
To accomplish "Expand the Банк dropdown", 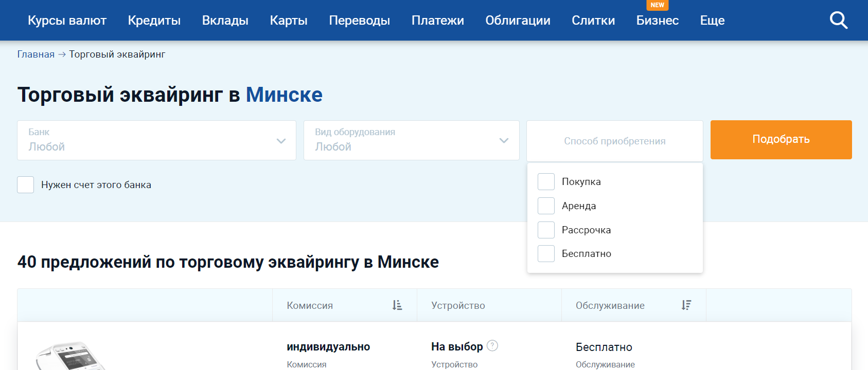I will coord(156,140).
